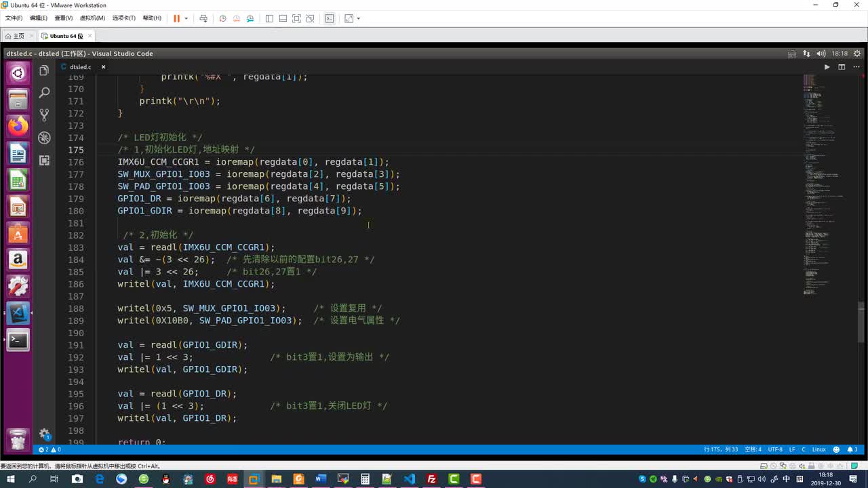Select language mode C in status bar
Image resolution: width=868 pixels, height=488 pixels.
[804, 449]
